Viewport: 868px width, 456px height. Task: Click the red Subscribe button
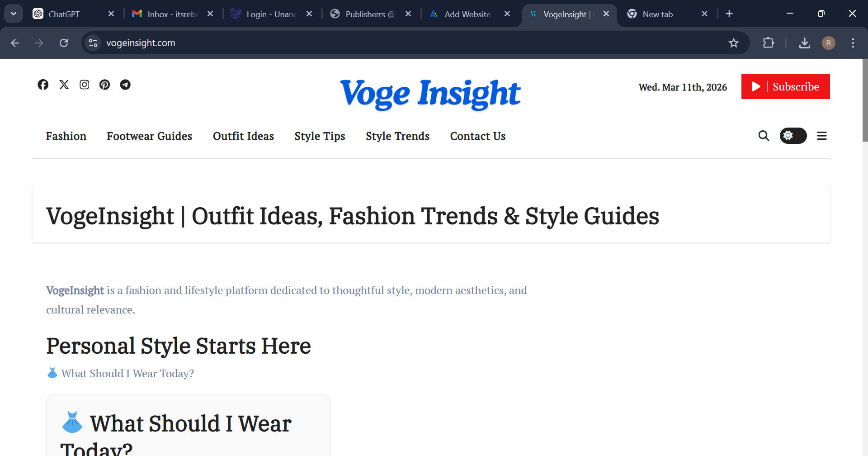786,86
